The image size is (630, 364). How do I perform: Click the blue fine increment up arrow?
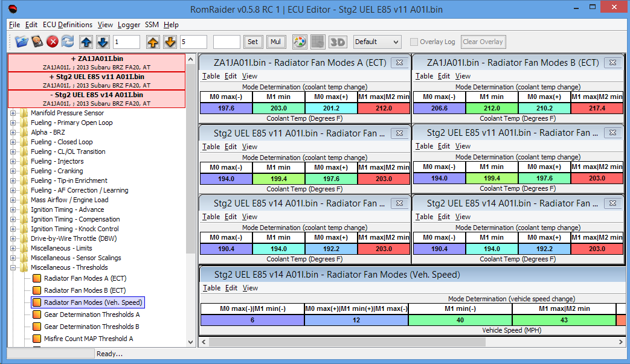(86, 42)
